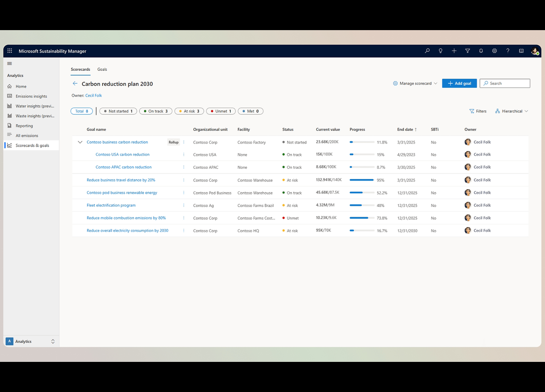The image size is (545, 392).
Task: Switch to the Goals tab
Action: (102, 69)
